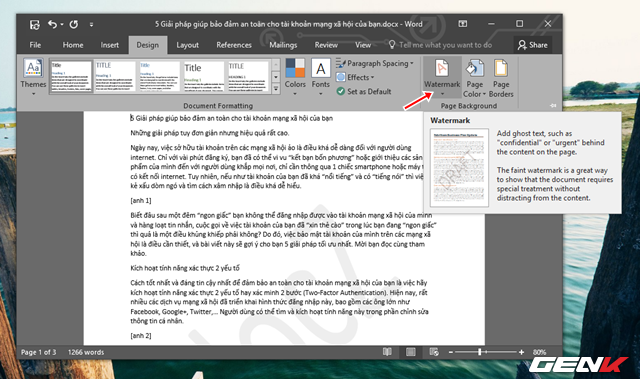
Task: Undo the last action
Action: coord(52,24)
